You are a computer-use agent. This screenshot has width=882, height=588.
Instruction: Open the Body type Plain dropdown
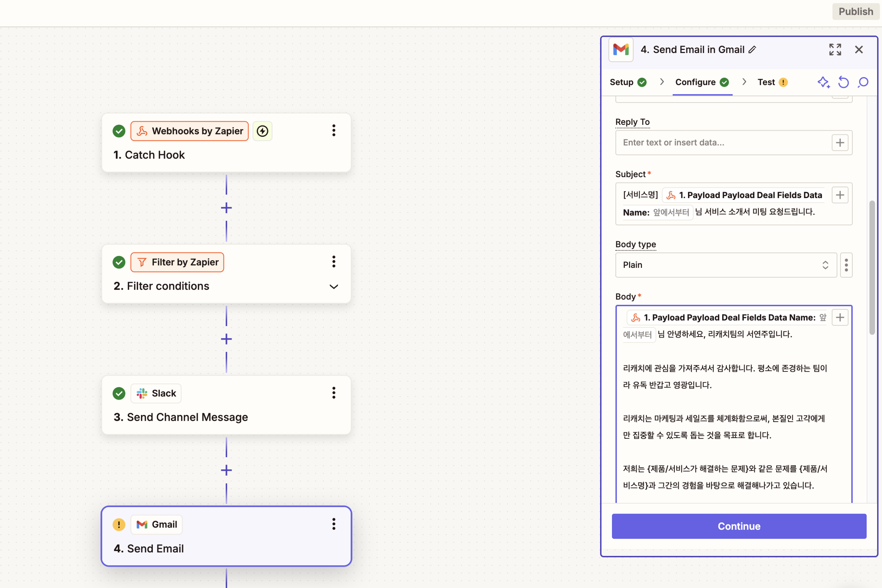pyautogui.click(x=726, y=265)
